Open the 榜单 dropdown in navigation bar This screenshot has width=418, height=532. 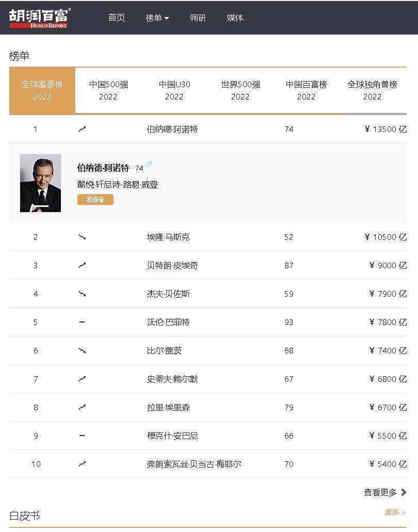157,18
